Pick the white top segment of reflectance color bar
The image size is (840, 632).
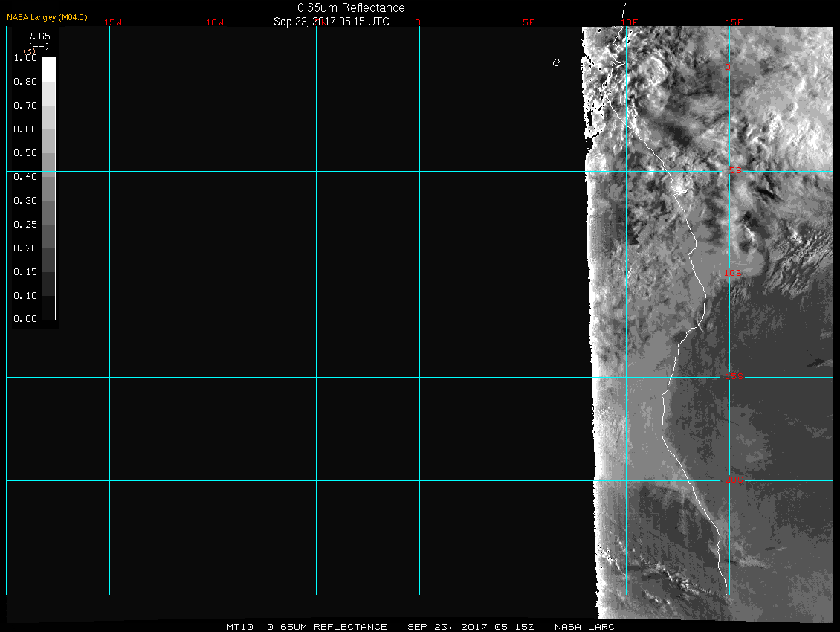click(x=49, y=69)
